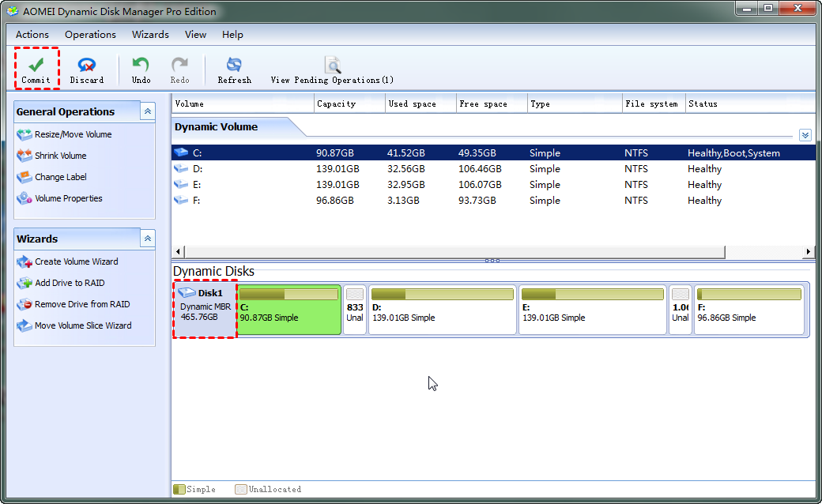Viewport: 822px width, 504px height.
Task: Click the Move Volume Slice Wizard icon
Action: (25, 326)
